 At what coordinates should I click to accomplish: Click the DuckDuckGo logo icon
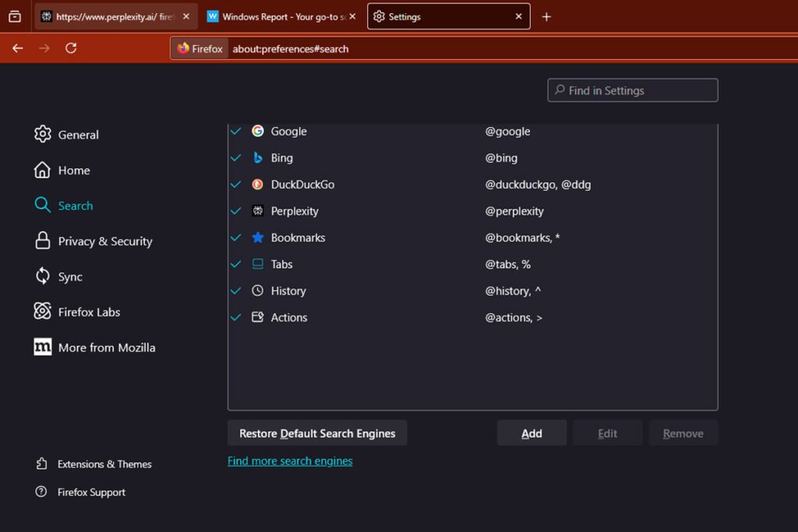pyautogui.click(x=257, y=184)
